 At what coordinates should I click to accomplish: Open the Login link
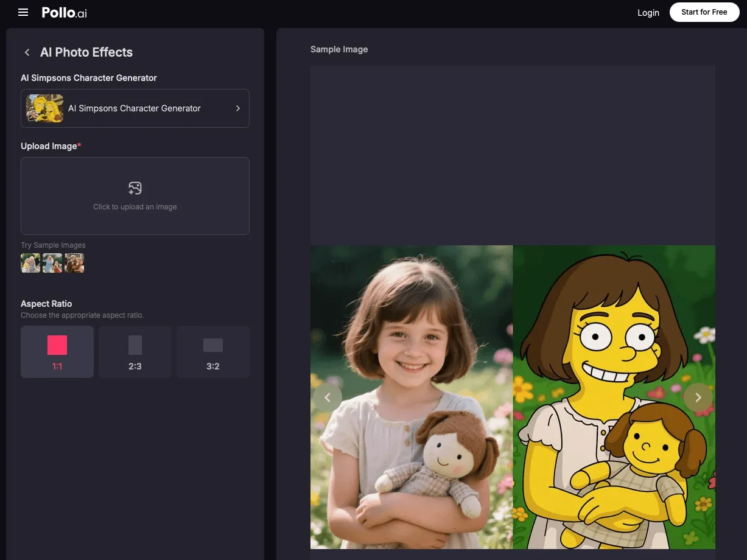tap(648, 13)
